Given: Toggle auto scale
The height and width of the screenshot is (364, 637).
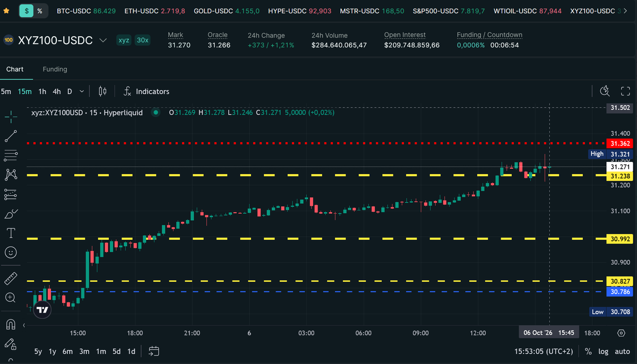Looking at the screenshot, I should click(623, 351).
